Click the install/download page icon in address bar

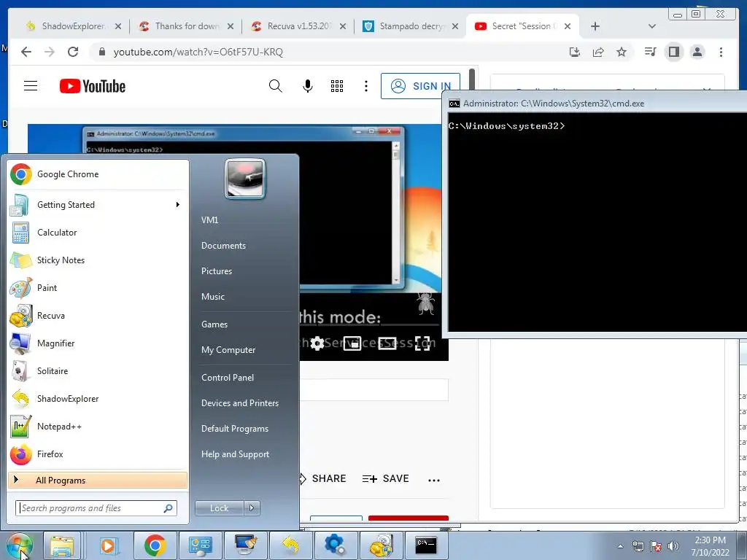tap(575, 52)
